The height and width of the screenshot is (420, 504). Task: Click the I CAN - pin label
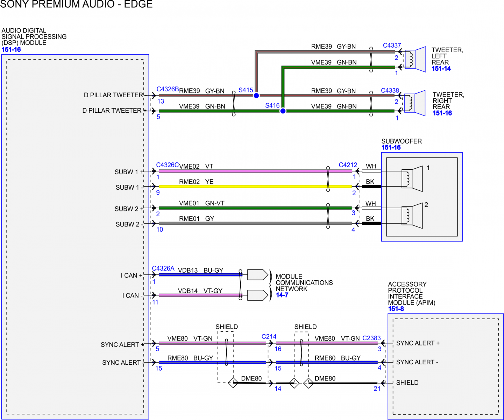[x=133, y=295]
